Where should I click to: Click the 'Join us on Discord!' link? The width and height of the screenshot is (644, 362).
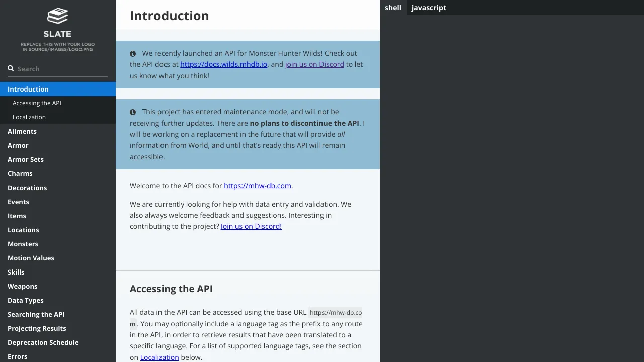coord(251,226)
